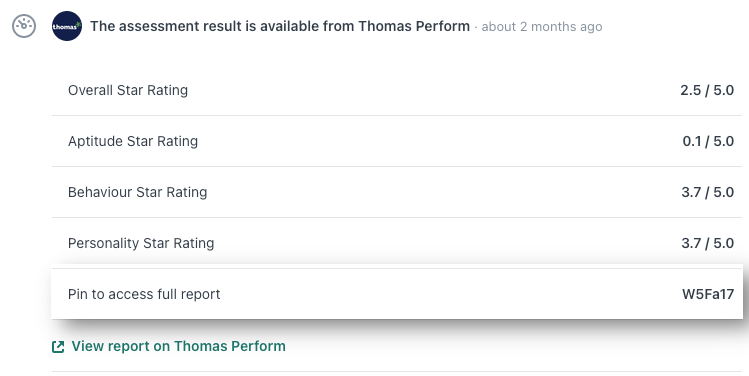
Task: Click the Behaviour score 3.7 / 5.0
Action: click(x=707, y=192)
